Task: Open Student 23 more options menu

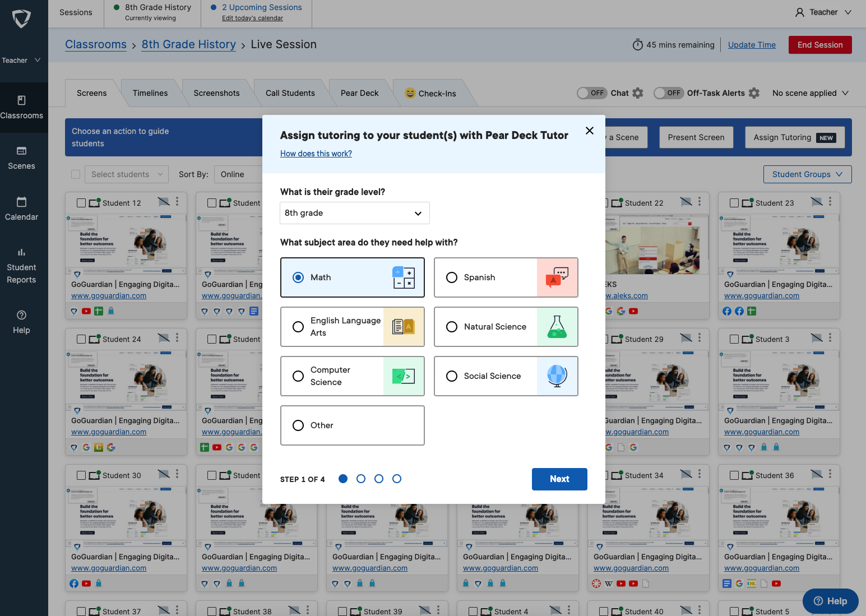Action: coord(830,201)
